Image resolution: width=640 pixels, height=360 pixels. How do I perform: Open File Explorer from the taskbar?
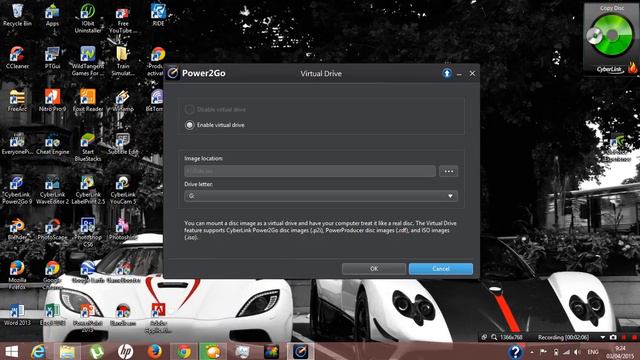67,351
